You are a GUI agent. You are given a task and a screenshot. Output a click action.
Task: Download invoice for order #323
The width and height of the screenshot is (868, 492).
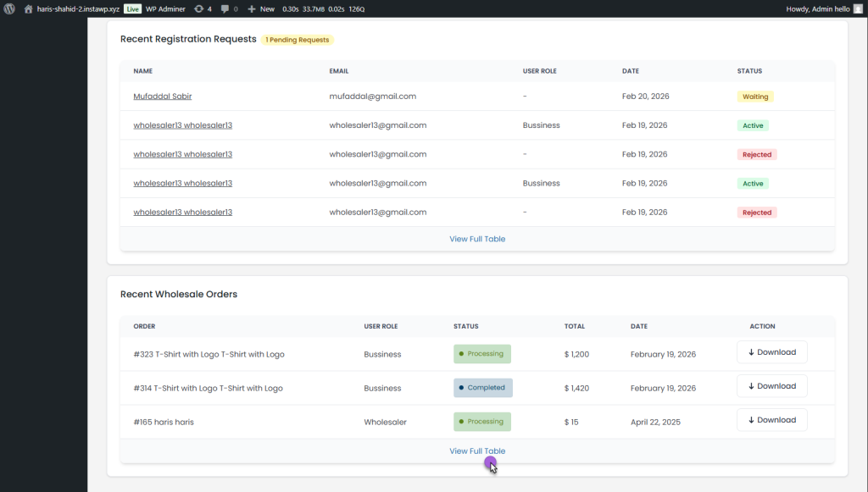pyautogui.click(x=771, y=352)
